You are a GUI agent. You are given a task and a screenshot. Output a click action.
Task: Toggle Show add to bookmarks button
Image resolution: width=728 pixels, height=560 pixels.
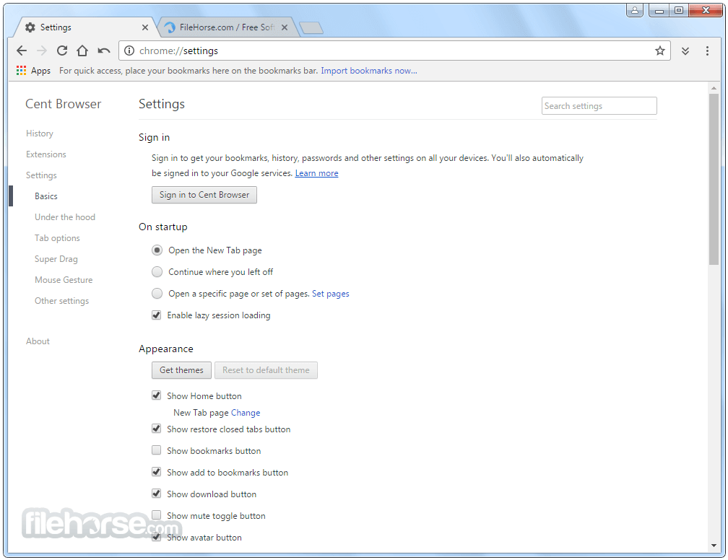[x=157, y=472]
